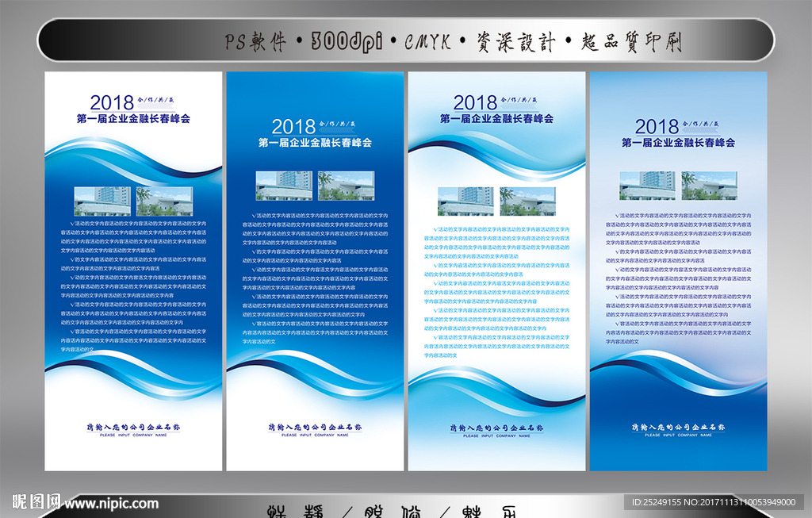Select the left building photo on the dark blue banner

click(285, 186)
